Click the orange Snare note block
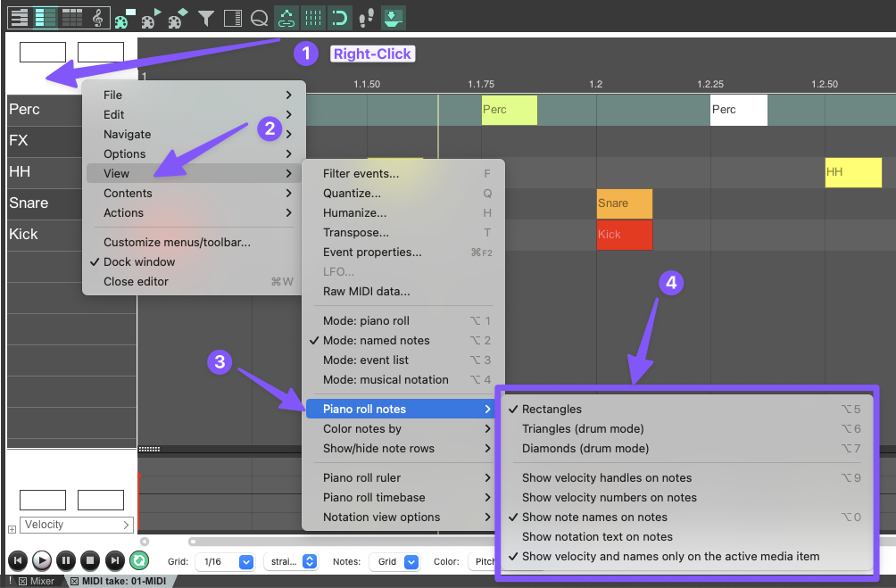 pos(624,203)
